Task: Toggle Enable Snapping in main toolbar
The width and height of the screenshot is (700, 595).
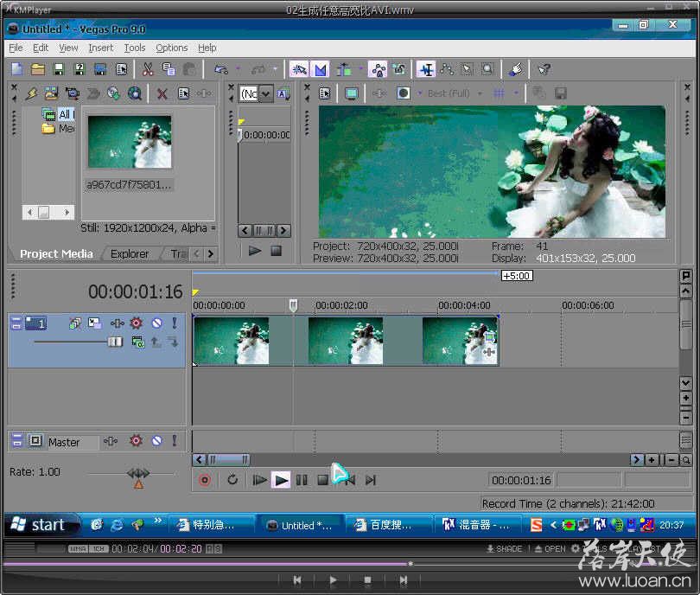Action: [x=299, y=69]
